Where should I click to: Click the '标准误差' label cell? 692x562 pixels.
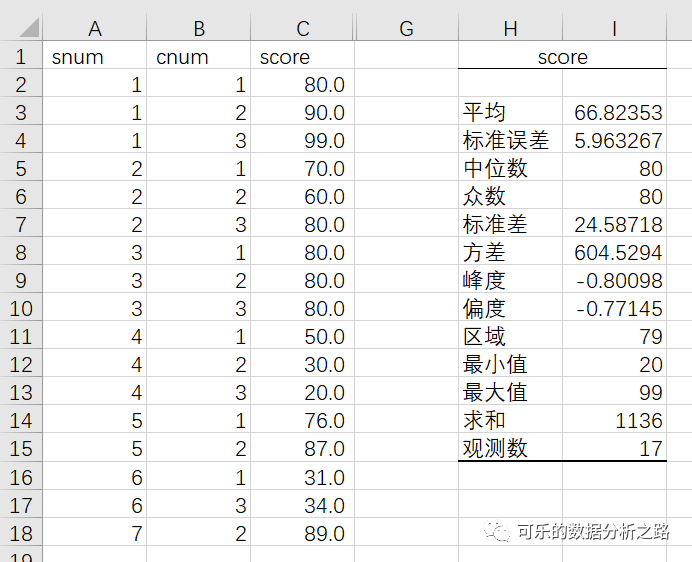coord(510,140)
